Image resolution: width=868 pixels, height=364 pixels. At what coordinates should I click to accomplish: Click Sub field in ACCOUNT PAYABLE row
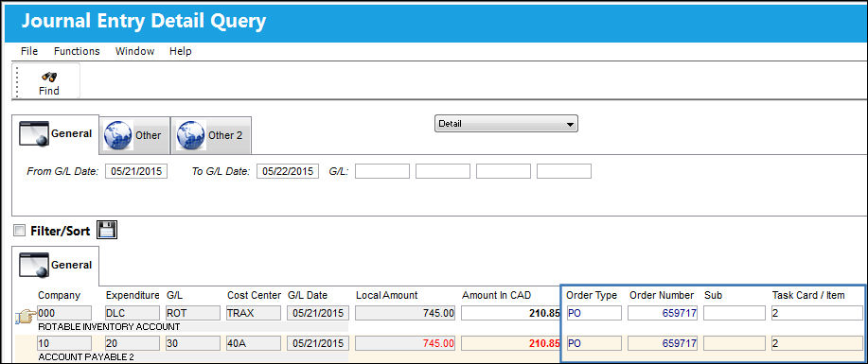point(735,343)
